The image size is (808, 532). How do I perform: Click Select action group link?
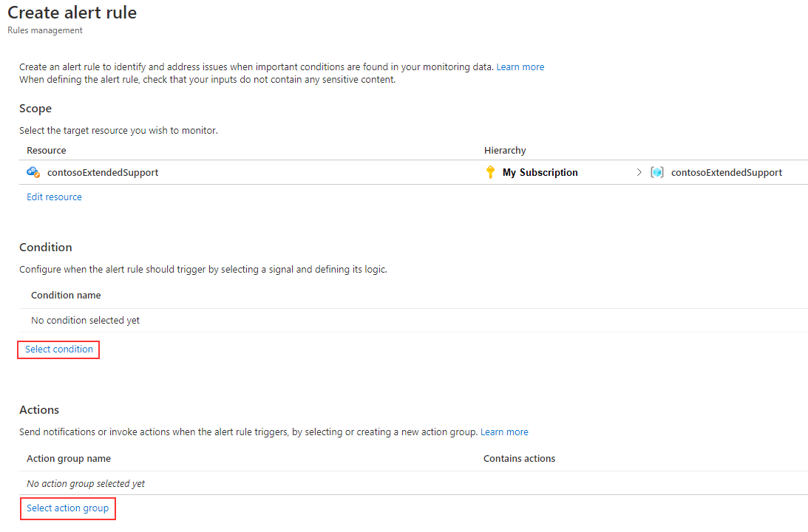click(x=67, y=508)
